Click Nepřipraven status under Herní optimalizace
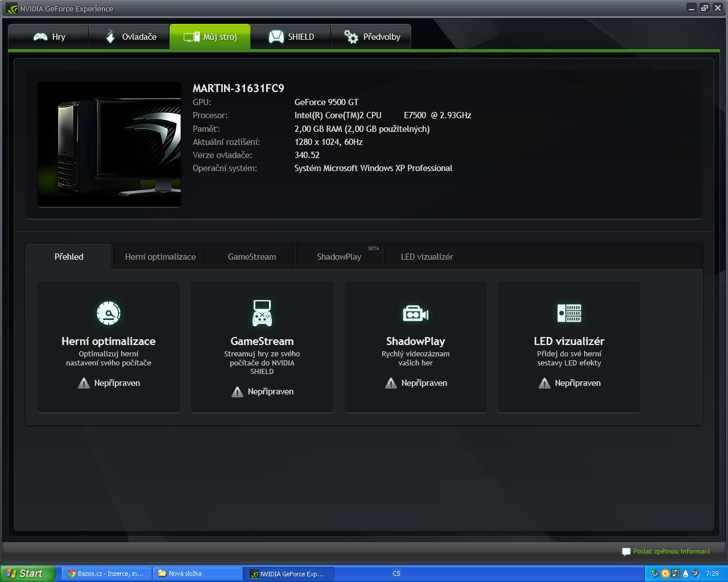This screenshot has width=728, height=582. (117, 383)
